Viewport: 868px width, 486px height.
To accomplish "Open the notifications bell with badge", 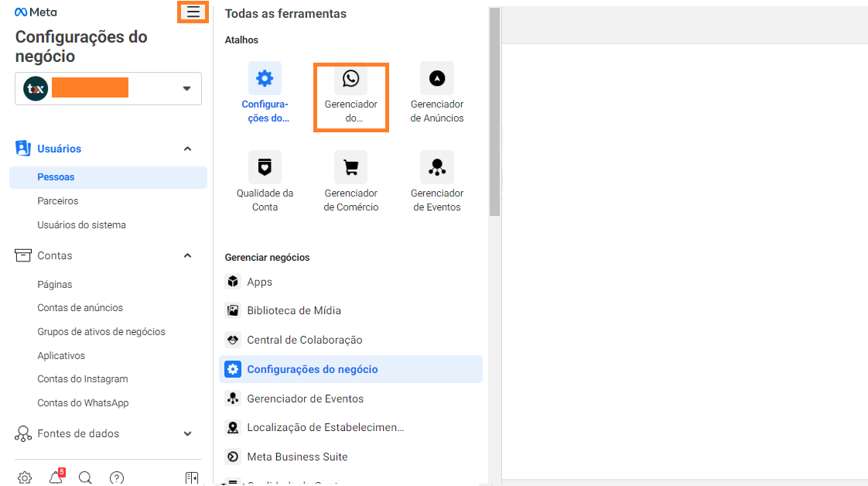I will click(x=56, y=477).
